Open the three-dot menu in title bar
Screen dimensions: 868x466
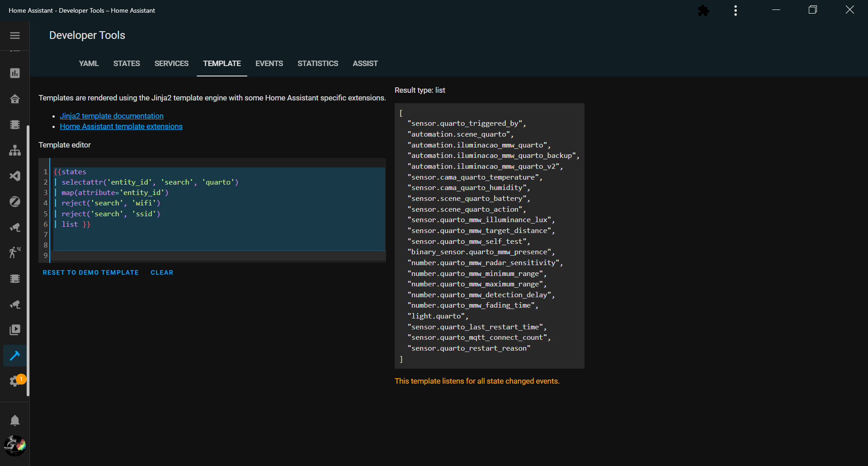[736, 10]
